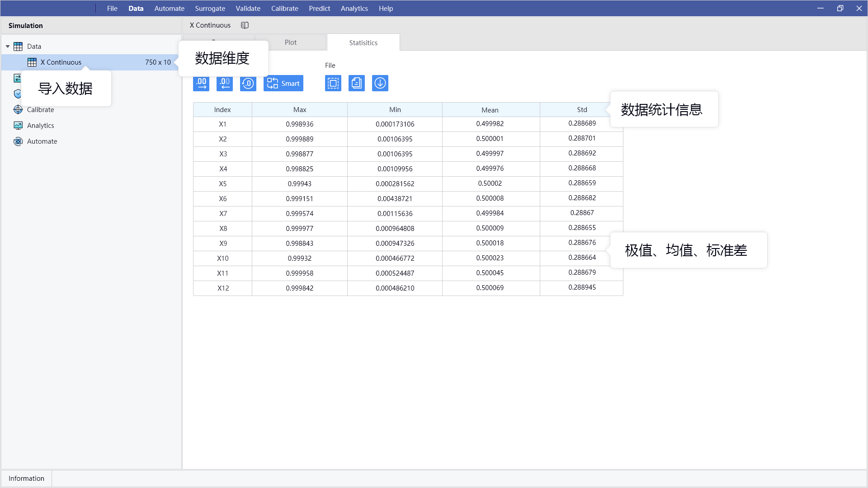Image resolution: width=868 pixels, height=488 pixels.
Task: Reset decimal precision button
Action: [248, 83]
